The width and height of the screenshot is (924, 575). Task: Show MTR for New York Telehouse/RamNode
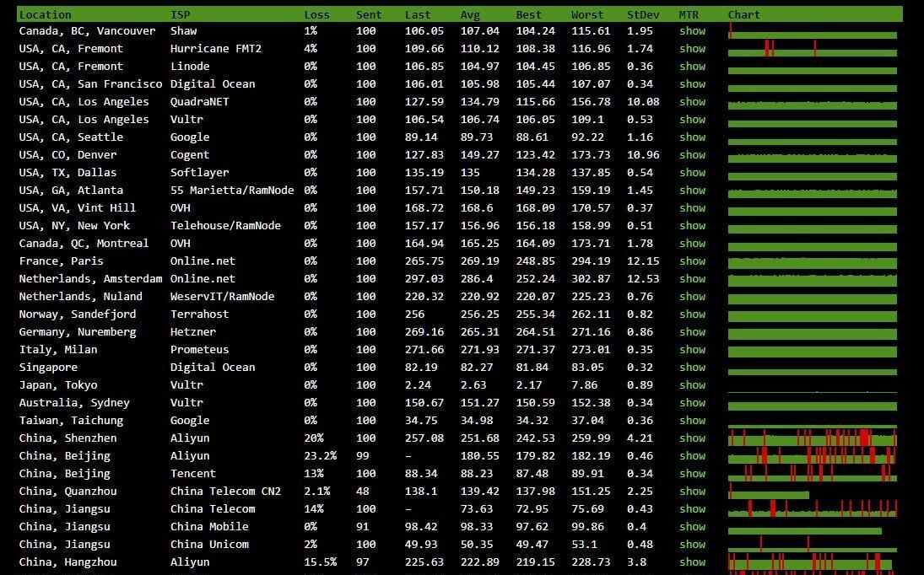[x=693, y=225]
